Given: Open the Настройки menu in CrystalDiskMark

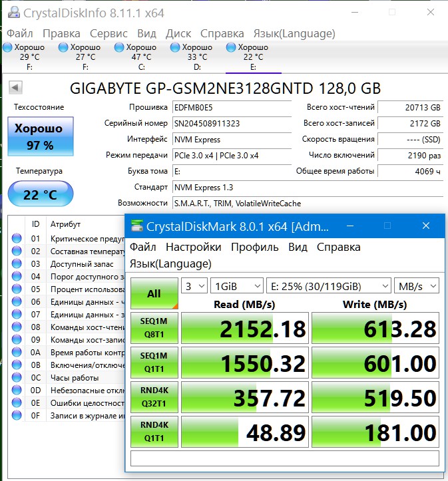Looking at the screenshot, I should pos(193,247).
